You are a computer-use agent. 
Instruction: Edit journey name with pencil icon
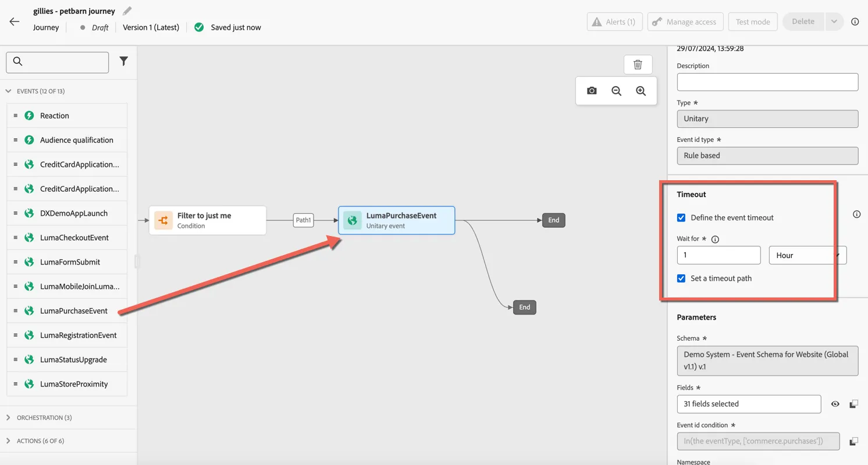pyautogui.click(x=127, y=11)
